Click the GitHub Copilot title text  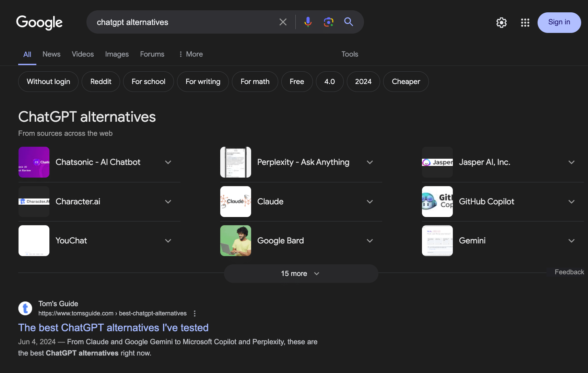486,202
